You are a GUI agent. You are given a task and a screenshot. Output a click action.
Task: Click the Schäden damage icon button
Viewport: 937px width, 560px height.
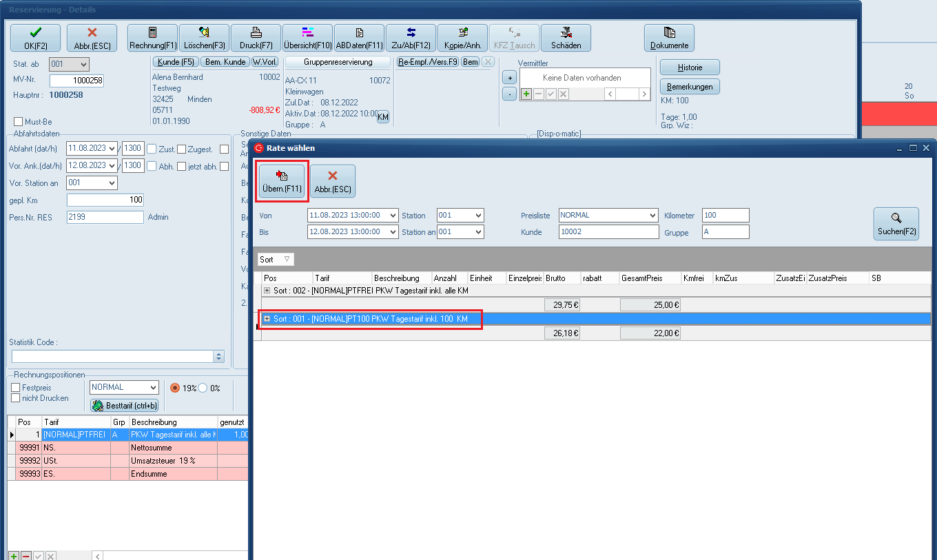tap(566, 38)
